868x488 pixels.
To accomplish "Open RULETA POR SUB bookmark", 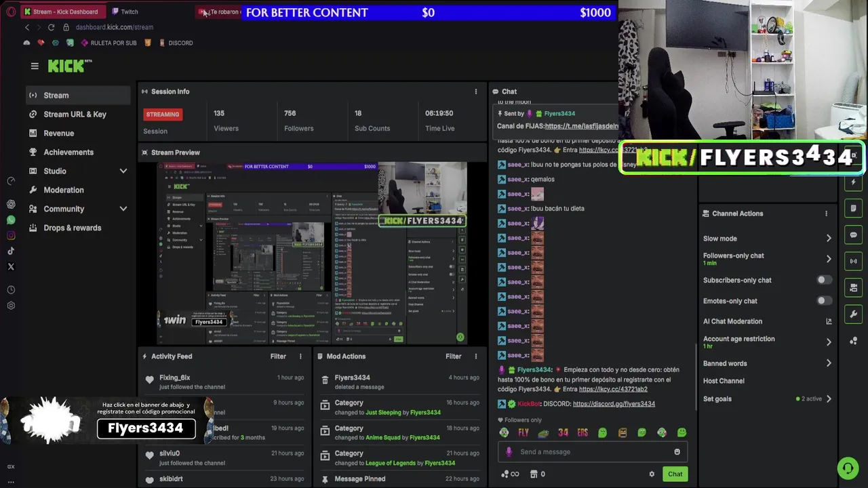I will point(108,43).
